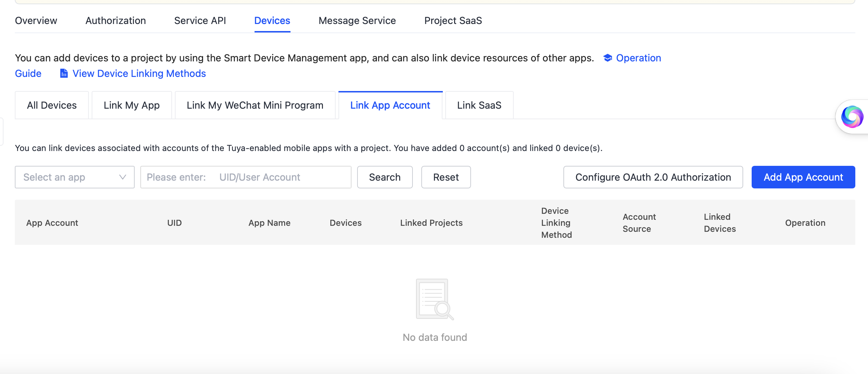Click the Reset button
The height and width of the screenshot is (374, 868).
point(446,177)
